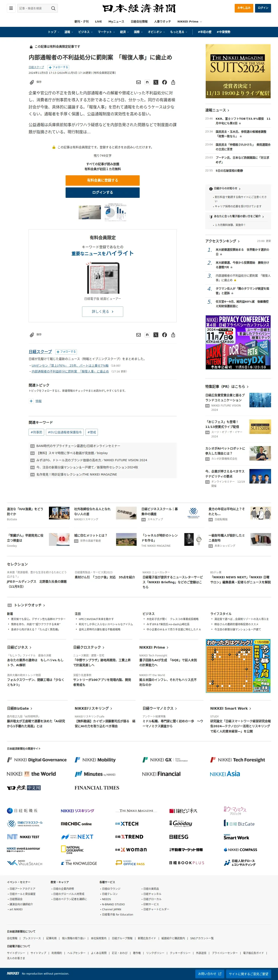Toggle 保存 clip under the headline
This screenshot has width=278, height=980.
[x=36, y=82]
